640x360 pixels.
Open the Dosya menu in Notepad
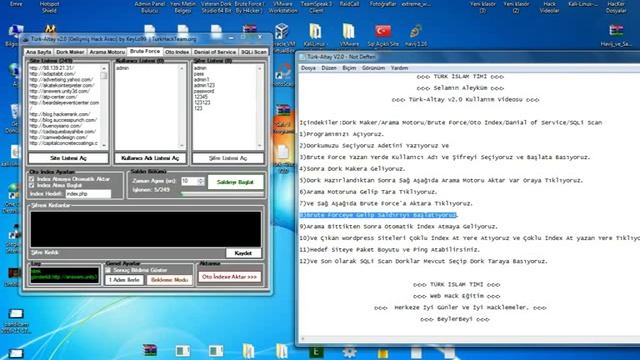click(x=308, y=68)
